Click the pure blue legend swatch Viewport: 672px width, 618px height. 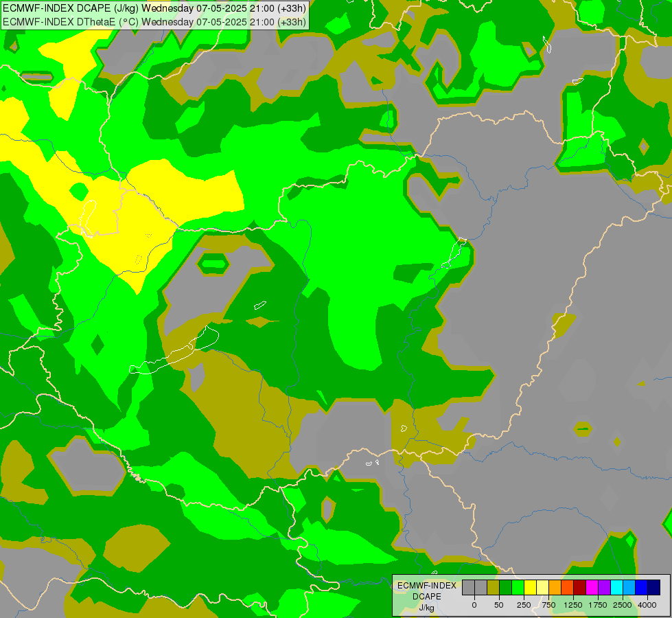[642, 588]
